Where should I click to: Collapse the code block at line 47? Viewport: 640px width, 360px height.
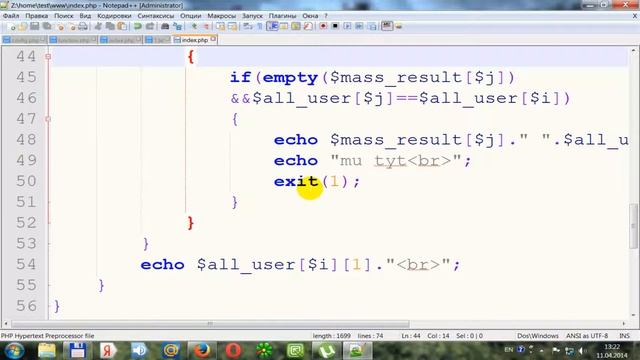click(x=48, y=119)
